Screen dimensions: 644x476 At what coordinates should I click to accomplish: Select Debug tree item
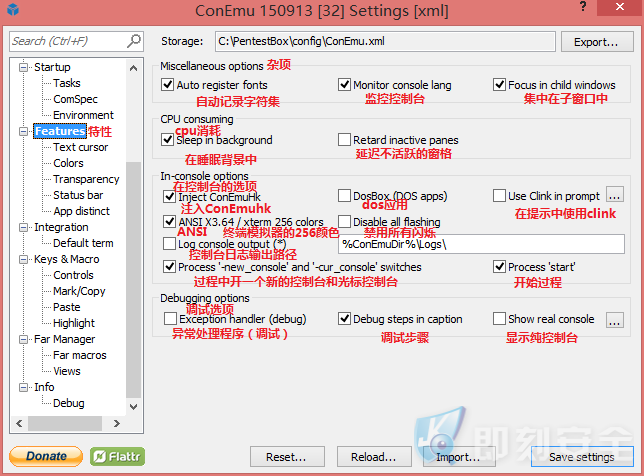pos(69,403)
